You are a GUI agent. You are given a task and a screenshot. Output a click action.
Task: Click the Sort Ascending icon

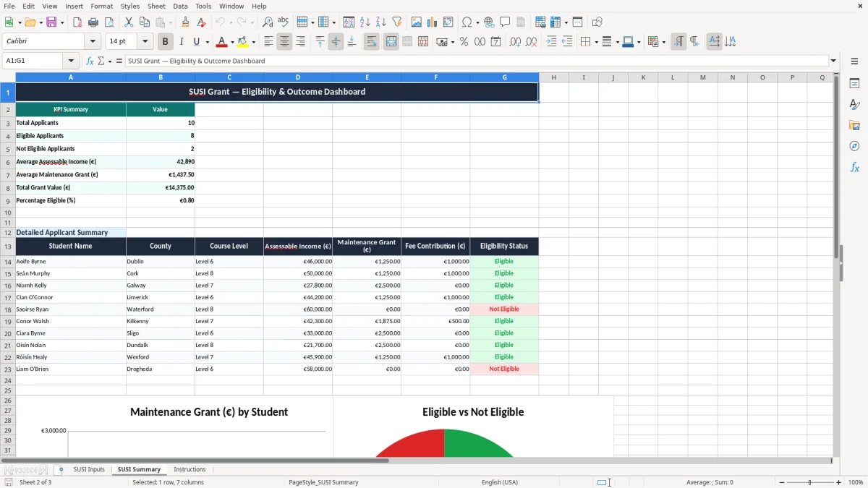pyautogui.click(x=365, y=22)
